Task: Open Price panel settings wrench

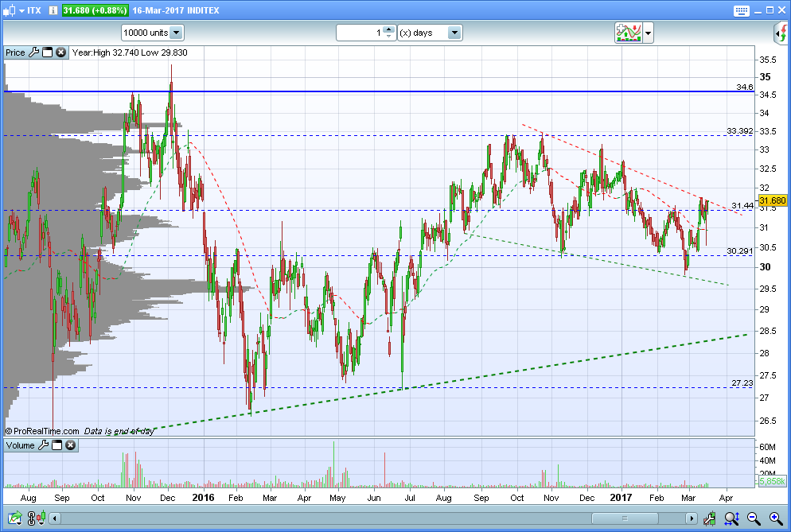Action: (x=33, y=52)
